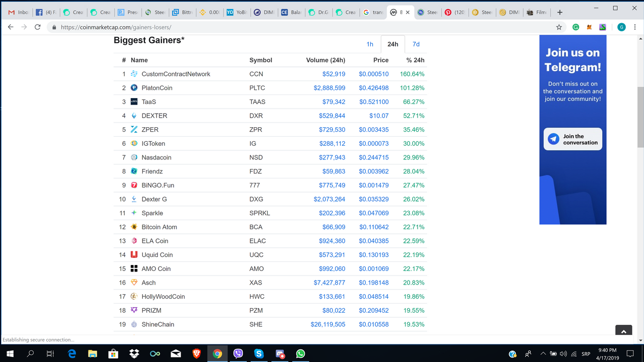This screenshot has height=362, width=644.
Task: Open the Windows Start menu
Action: [x=10, y=353]
